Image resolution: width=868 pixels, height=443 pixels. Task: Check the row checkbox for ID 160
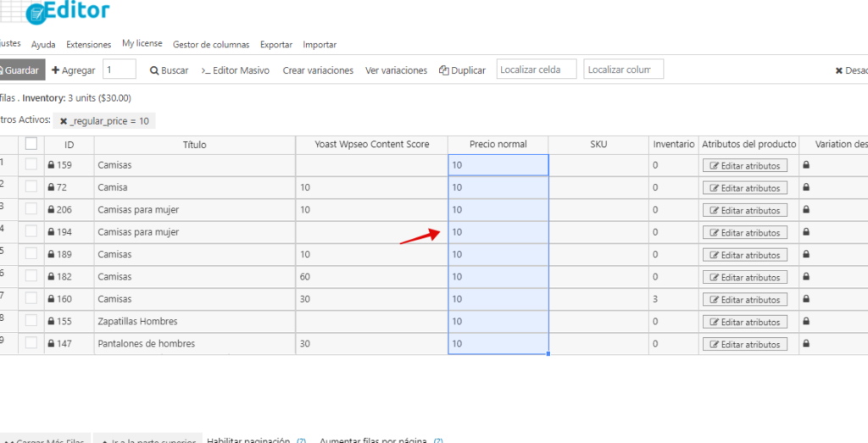(x=31, y=299)
